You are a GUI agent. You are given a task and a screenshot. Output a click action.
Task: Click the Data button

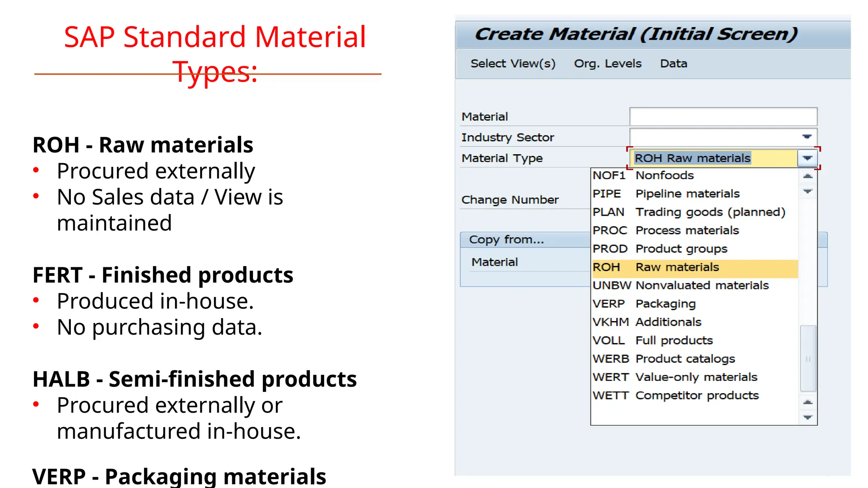[673, 64]
